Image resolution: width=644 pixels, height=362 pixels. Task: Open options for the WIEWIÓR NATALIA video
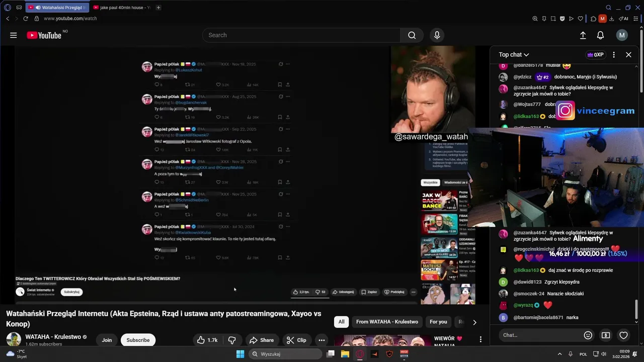click(x=480, y=339)
